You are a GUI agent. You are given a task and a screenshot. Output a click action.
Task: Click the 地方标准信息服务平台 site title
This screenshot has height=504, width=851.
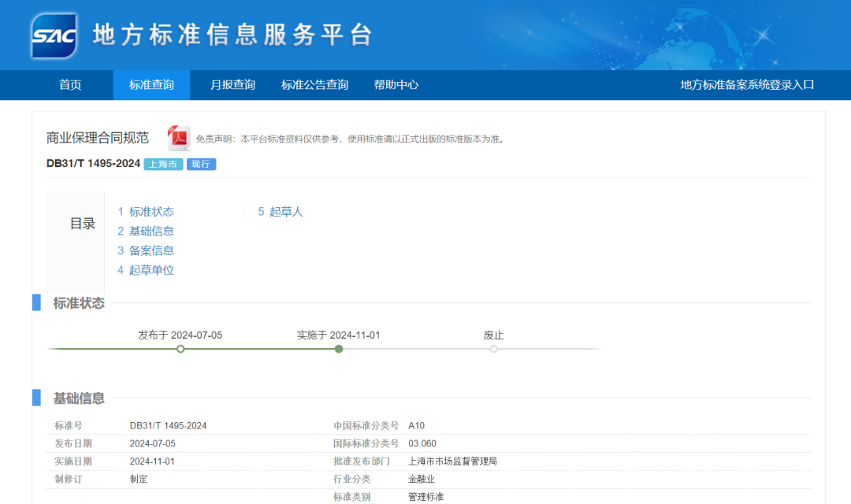click(x=232, y=35)
